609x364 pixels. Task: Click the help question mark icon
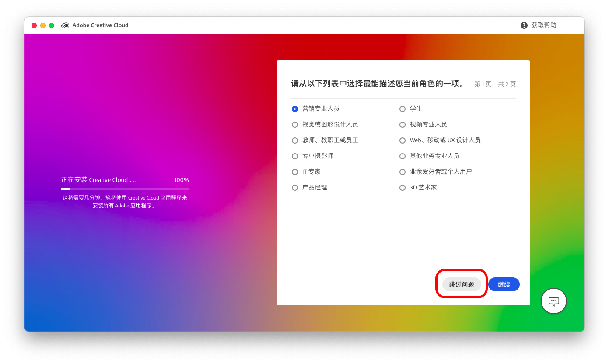point(524,25)
